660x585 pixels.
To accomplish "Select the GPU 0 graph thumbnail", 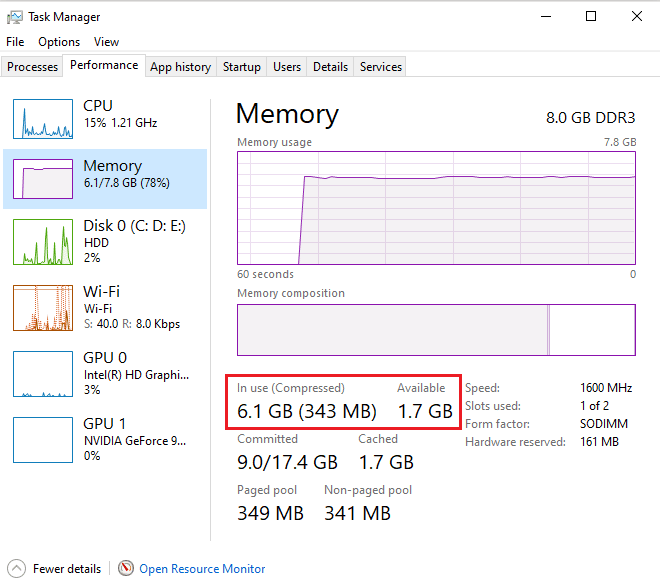I will [x=43, y=374].
